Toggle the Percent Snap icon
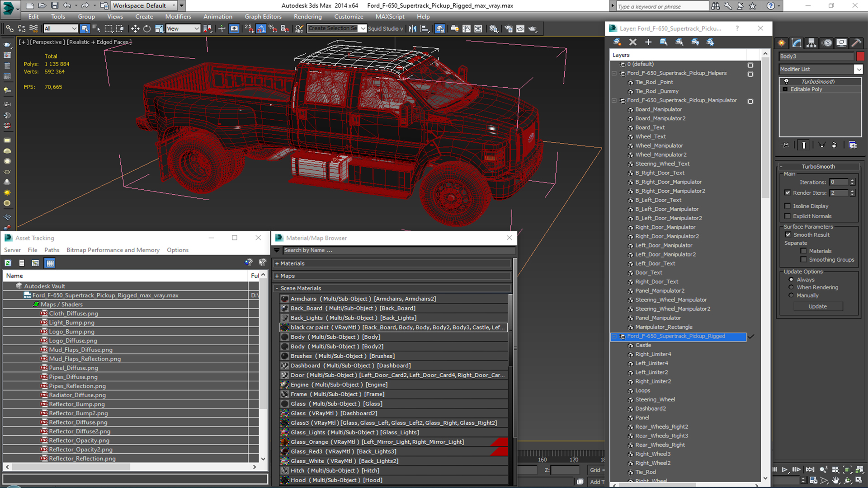 tap(273, 28)
